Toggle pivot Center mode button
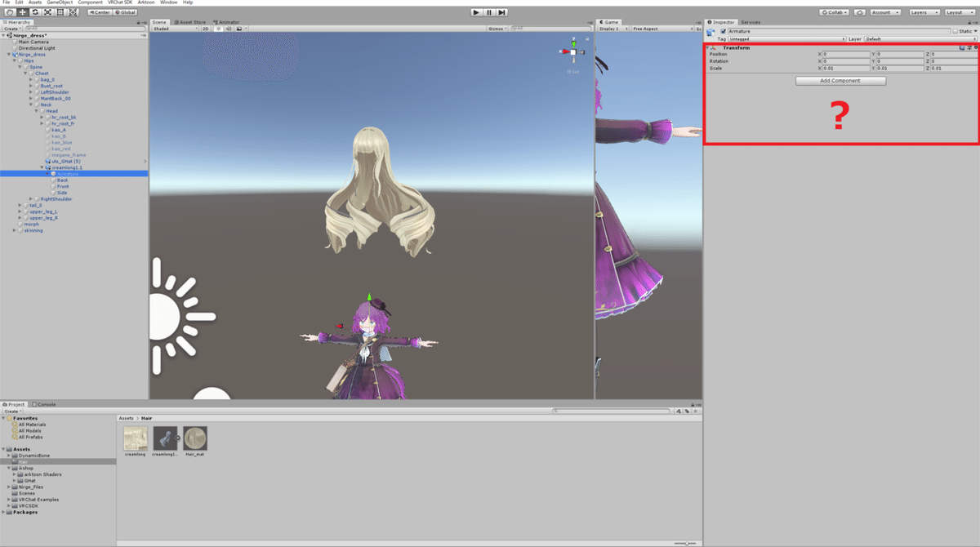This screenshot has height=547, width=980. click(100, 12)
